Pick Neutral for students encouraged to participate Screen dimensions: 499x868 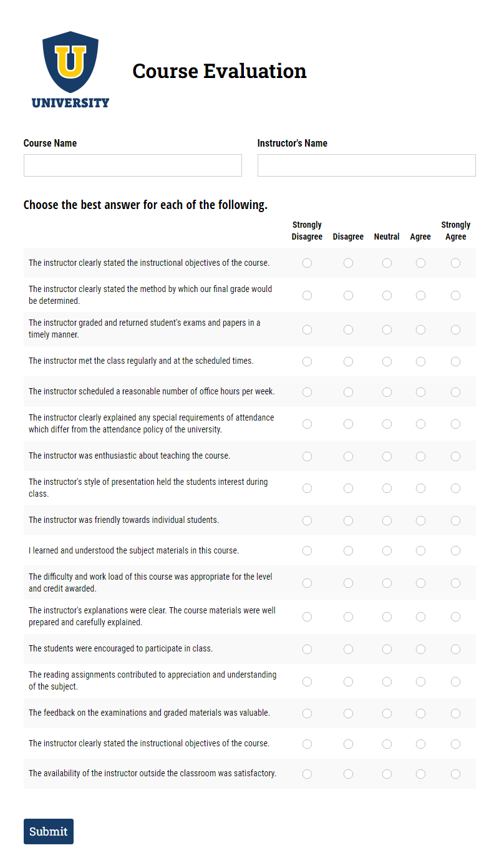pyautogui.click(x=387, y=649)
